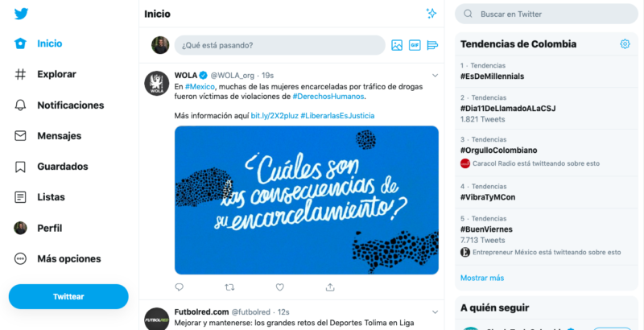Share the WOLA tweet via the share icon

point(330,287)
